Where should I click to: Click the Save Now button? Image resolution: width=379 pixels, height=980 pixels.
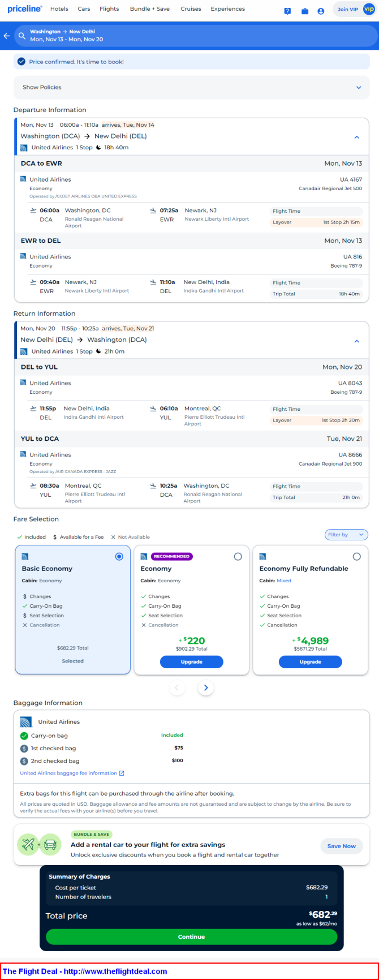pos(342,846)
